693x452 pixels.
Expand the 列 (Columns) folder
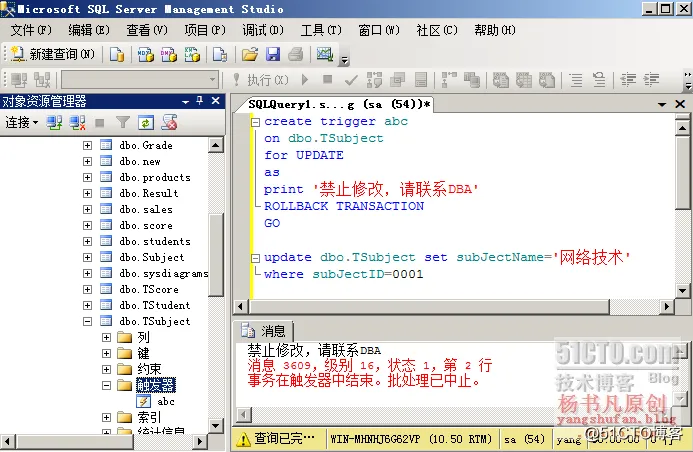point(107,338)
